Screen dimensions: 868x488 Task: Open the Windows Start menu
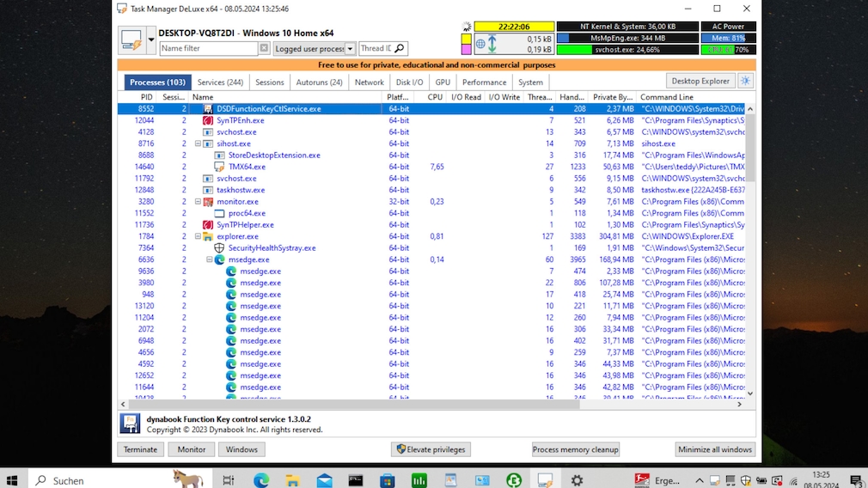tap(12, 480)
